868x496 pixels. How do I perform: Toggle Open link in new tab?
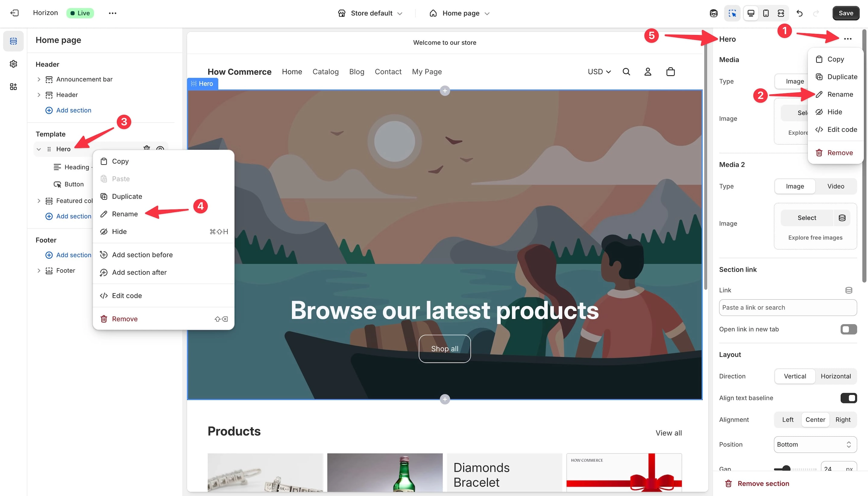pyautogui.click(x=848, y=329)
